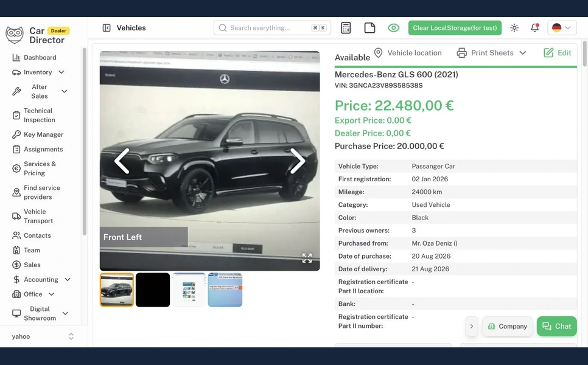Screen dimensions: 588x365
Task: Open fullscreen view of vehicle image
Action: click(x=307, y=258)
